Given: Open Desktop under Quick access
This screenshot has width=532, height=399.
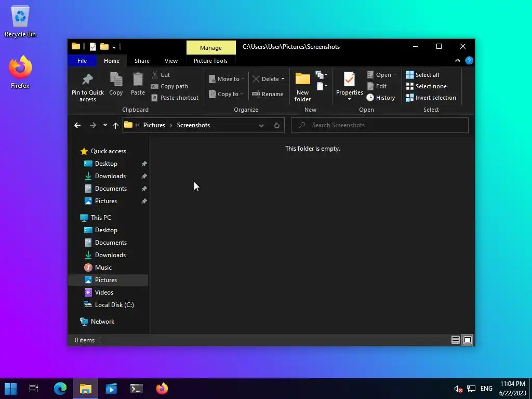Looking at the screenshot, I should 106,164.
